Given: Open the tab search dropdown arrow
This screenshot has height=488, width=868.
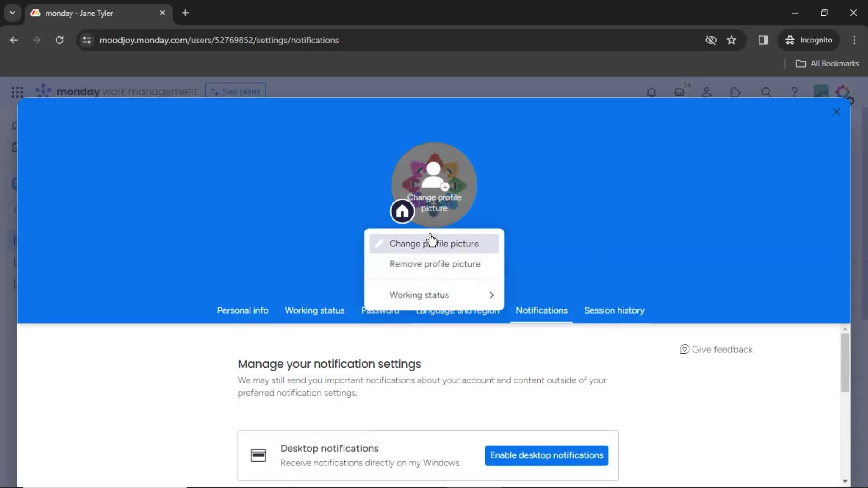Looking at the screenshot, I should coord(13,13).
